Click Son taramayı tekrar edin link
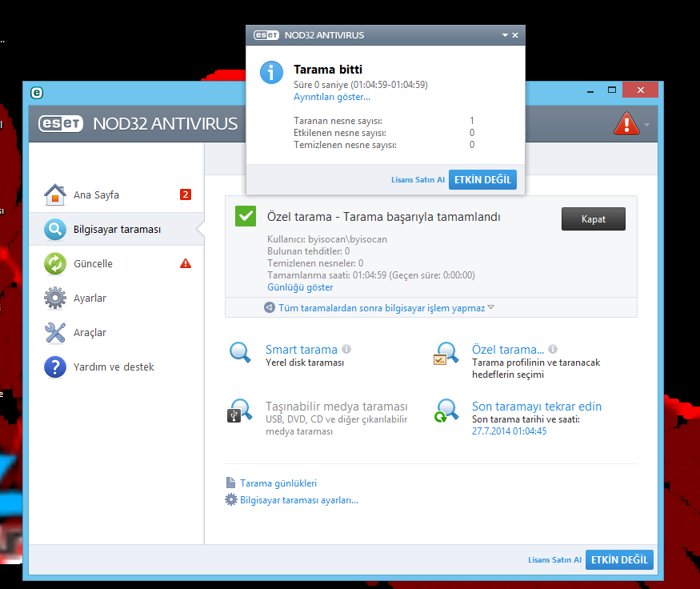Screen dimensions: 700x589 pyautogui.click(x=537, y=407)
